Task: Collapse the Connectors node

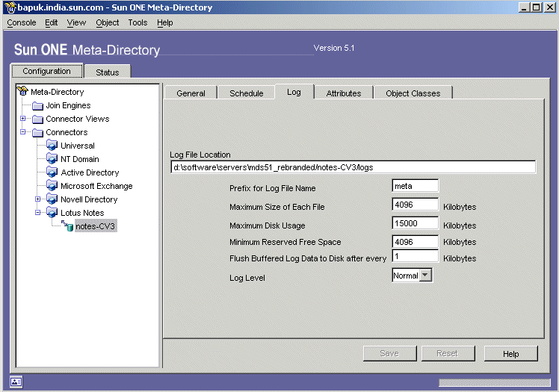Action: point(23,131)
